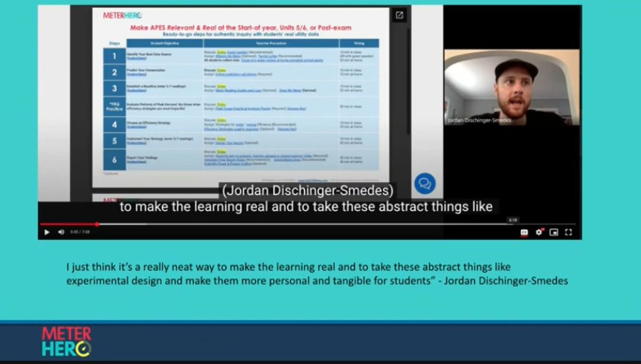Select step 4 number box in the table

[x=114, y=124]
